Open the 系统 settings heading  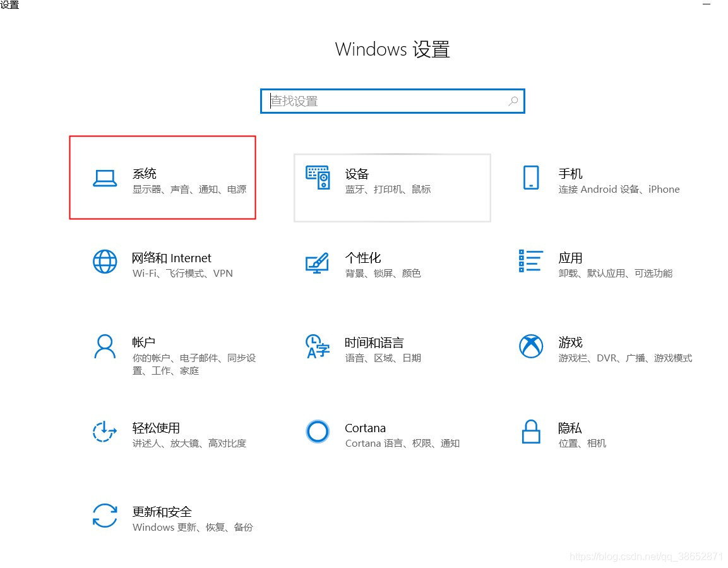[x=145, y=174]
